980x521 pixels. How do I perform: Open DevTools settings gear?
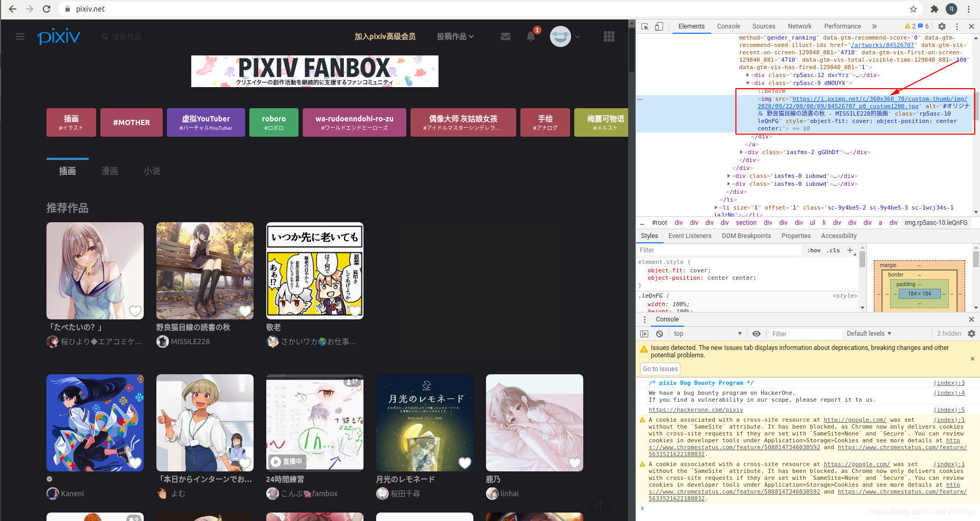point(942,26)
